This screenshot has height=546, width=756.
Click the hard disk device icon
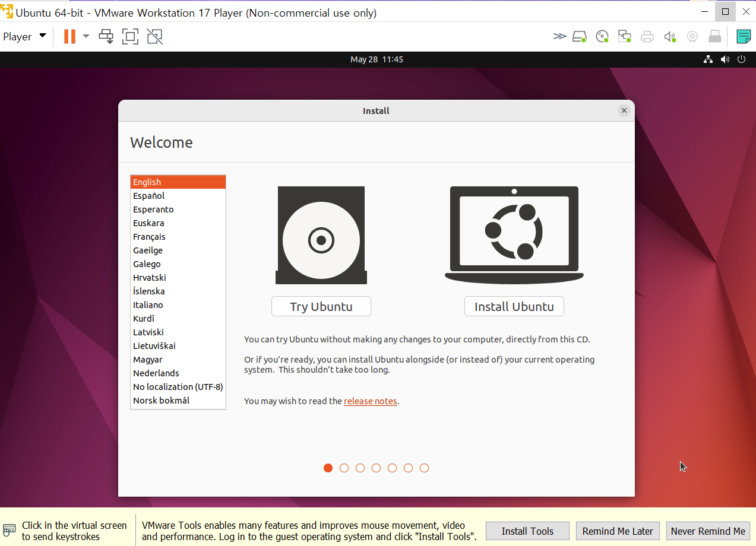coord(580,37)
